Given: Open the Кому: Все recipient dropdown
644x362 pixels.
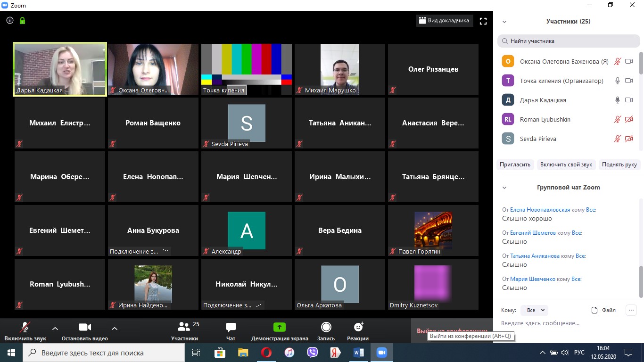Looking at the screenshot, I should click(535, 310).
